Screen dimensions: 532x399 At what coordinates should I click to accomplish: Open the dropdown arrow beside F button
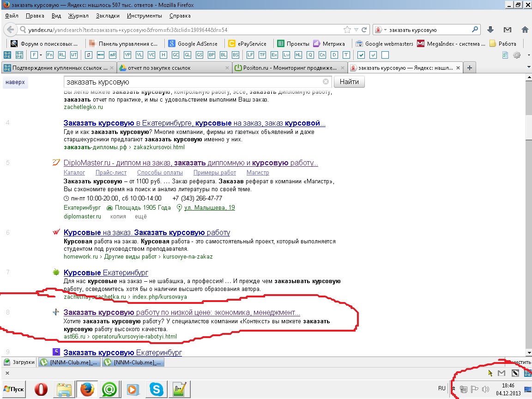(x=40, y=55)
